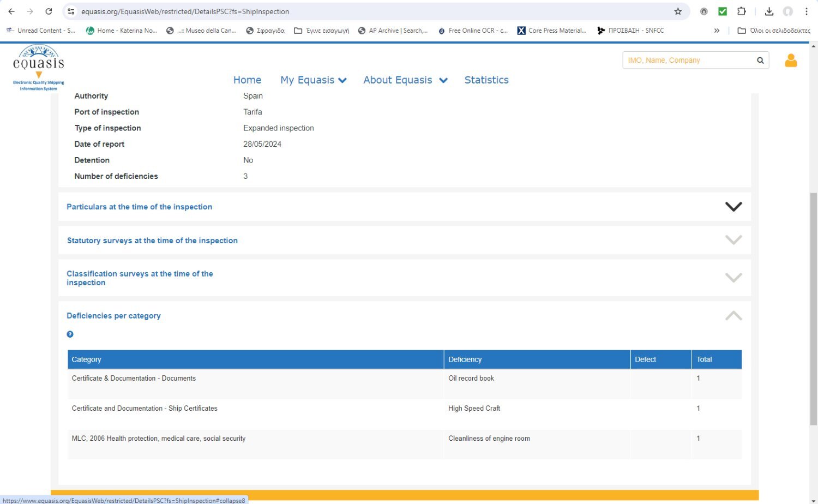Expand Particulars at the time of inspection

click(x=733, y=207)
